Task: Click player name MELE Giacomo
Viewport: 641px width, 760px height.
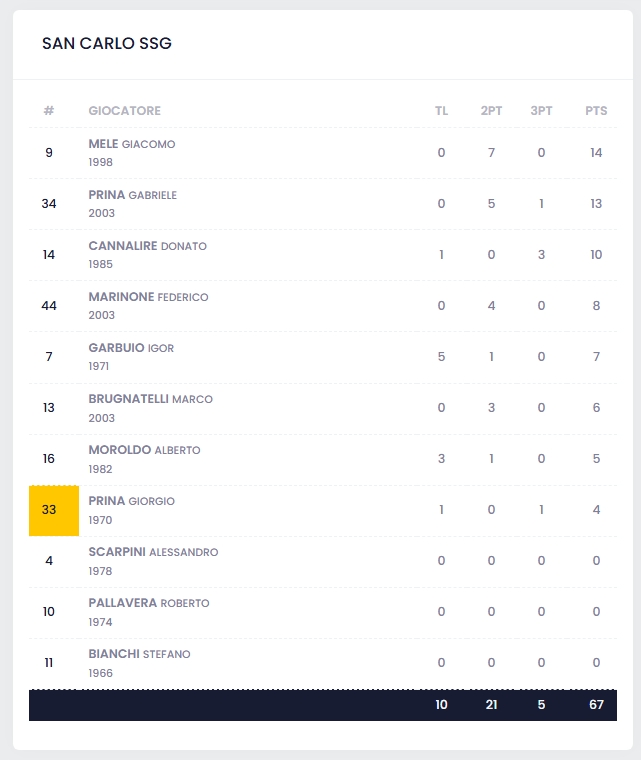Action: pyautogui.click(x=131, y=144)
